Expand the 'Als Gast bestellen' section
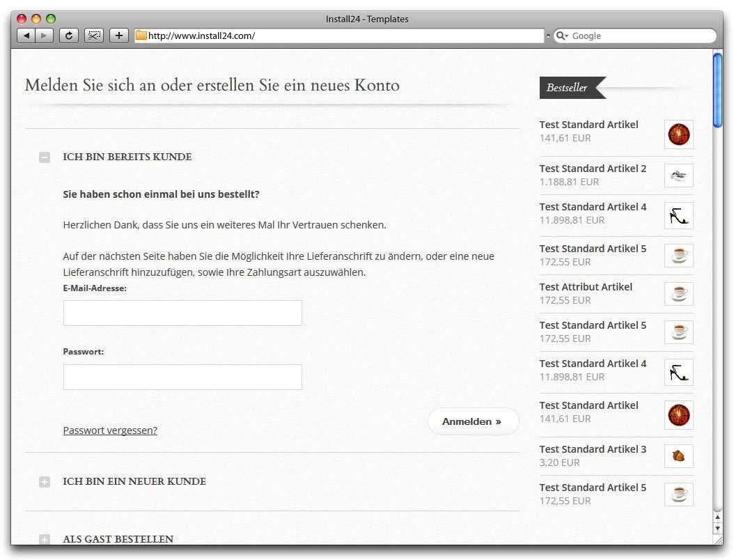 pyautogui.click(x=45, y=539)
